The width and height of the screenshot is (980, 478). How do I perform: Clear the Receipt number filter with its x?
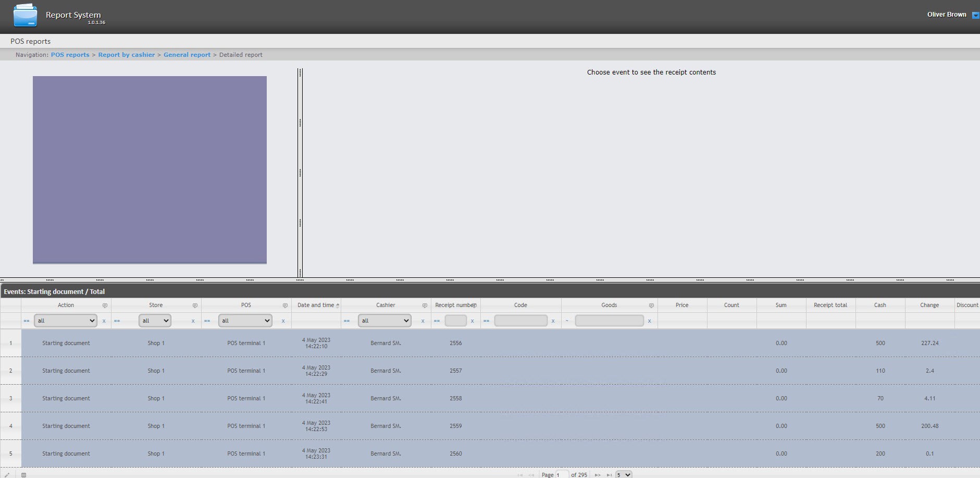coord(472,321)
